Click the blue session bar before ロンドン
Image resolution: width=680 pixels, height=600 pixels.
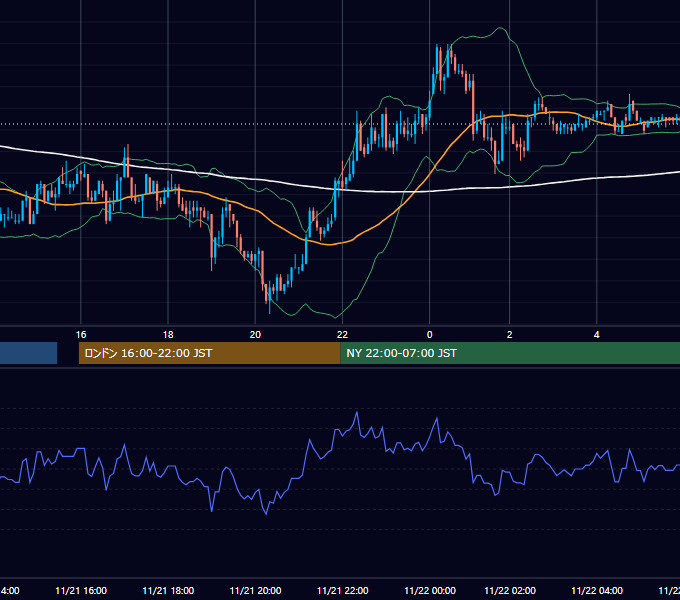[x=29, y=353]
